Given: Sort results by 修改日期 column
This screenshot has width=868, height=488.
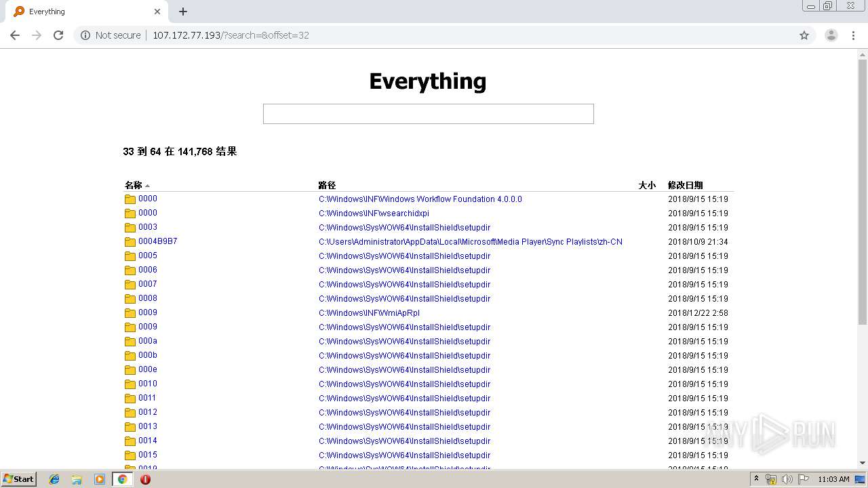Looking at the screenshot, I should tap(685, 185).
